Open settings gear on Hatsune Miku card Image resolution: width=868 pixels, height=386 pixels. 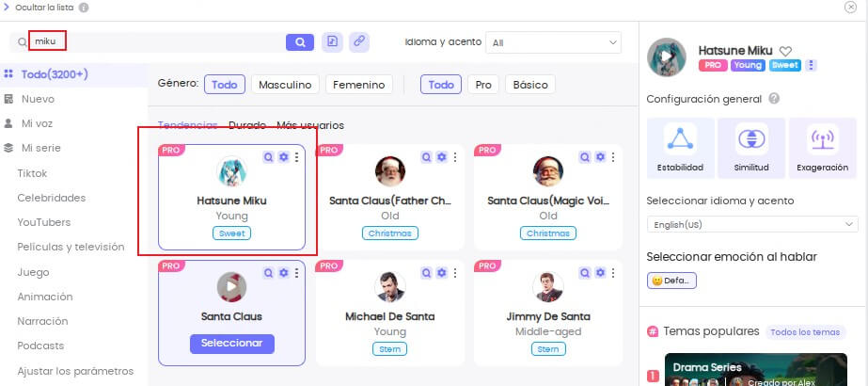click(x=283, y=157)
